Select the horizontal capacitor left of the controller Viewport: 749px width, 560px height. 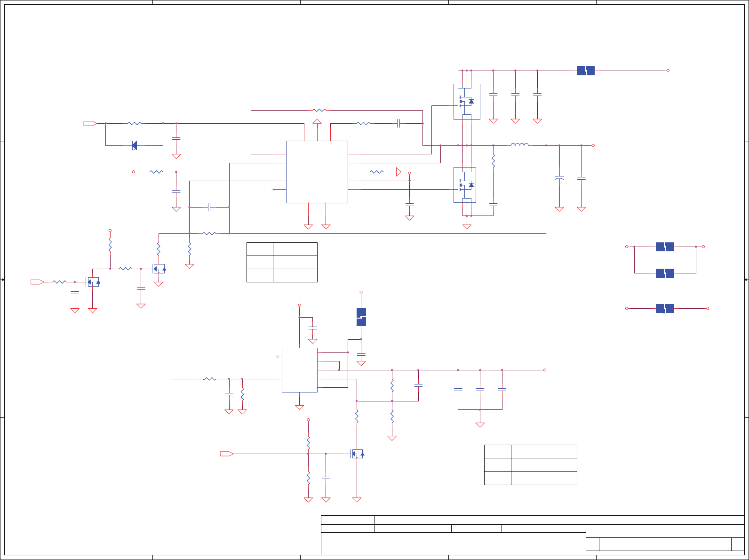point(209,207)
